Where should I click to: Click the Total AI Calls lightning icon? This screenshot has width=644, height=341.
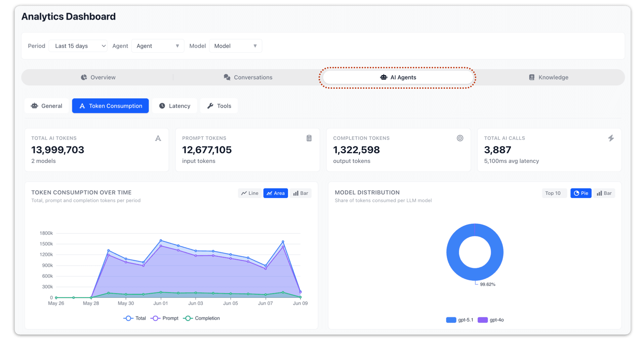611,138
